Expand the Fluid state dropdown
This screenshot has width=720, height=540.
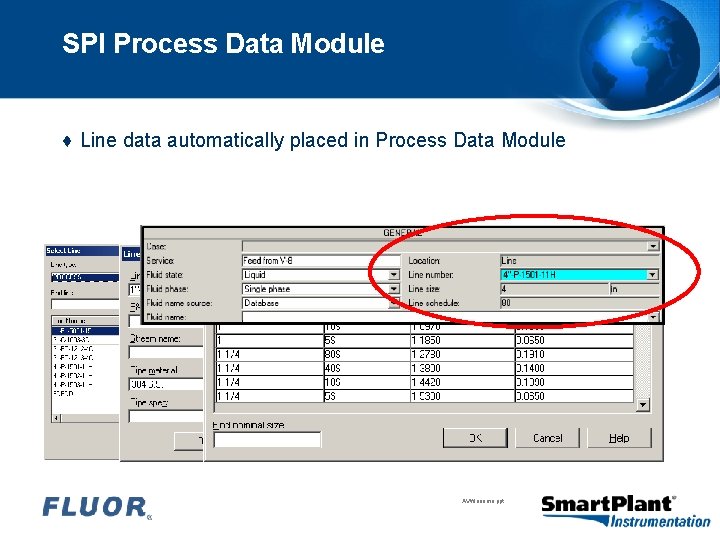pyautogui.click(x=394, y=275)
